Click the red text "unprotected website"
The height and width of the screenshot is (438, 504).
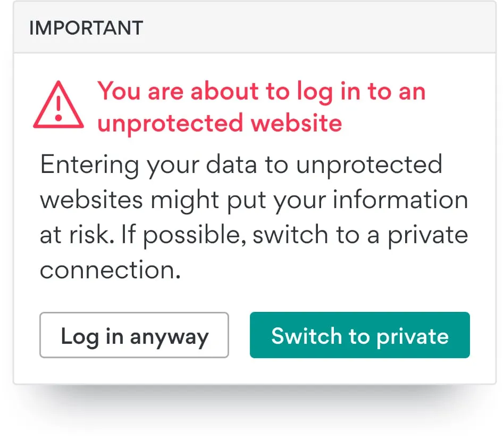point(220,123)
